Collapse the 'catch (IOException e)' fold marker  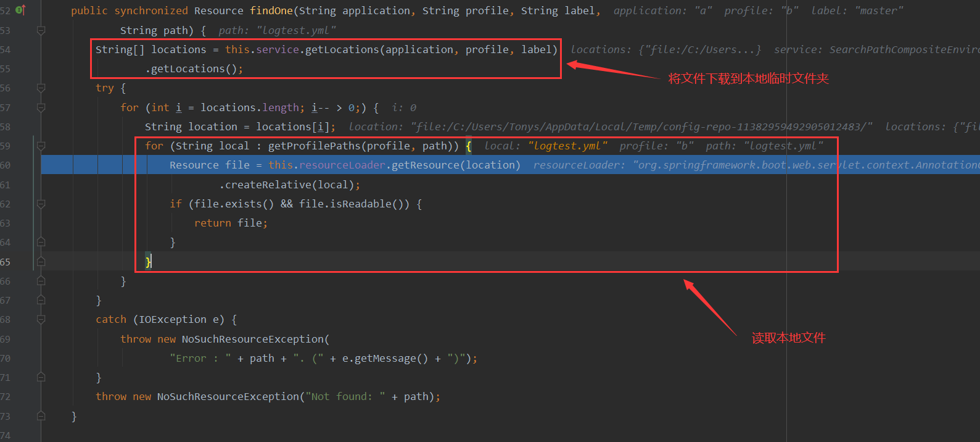[41, 320]
